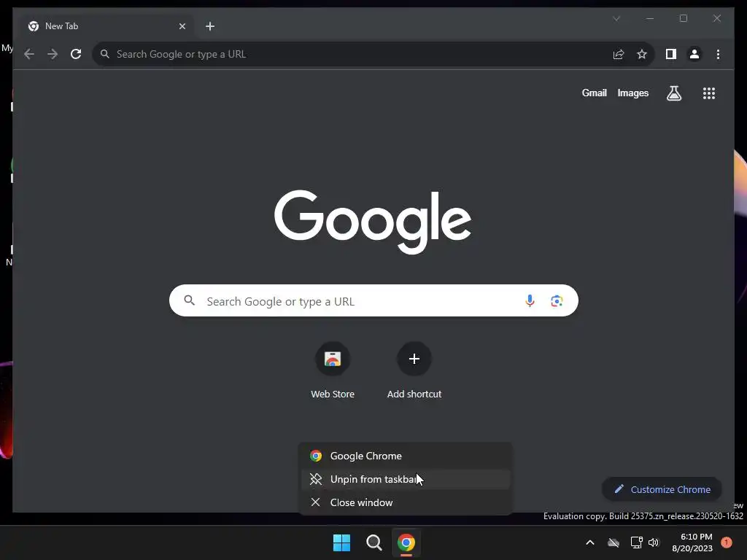Open the Chrome profile avatar icon

click(x=694, y=54)
